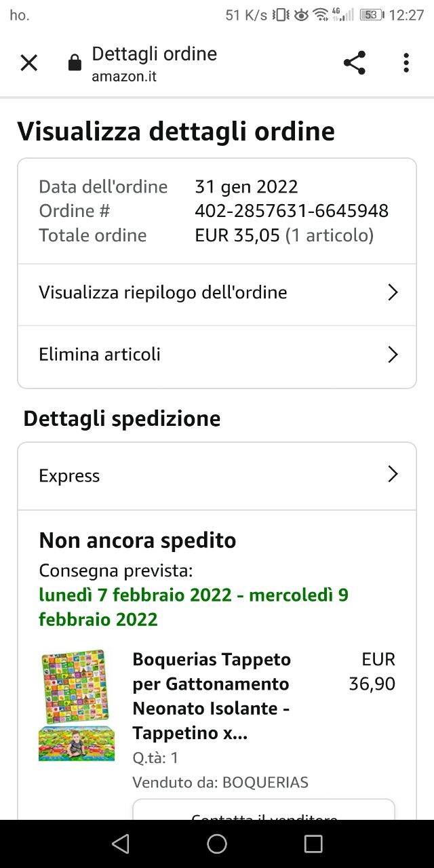Tap Android home circle button
This screenshot has height=868, width=434.
[217, 843]
